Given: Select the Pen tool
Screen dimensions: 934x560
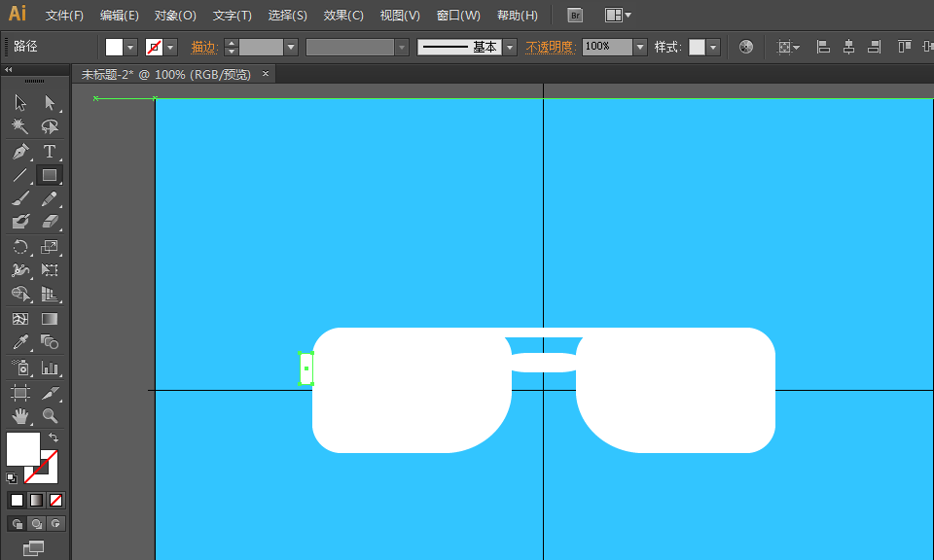Looking at the screenshot, I should coord(20,152).
